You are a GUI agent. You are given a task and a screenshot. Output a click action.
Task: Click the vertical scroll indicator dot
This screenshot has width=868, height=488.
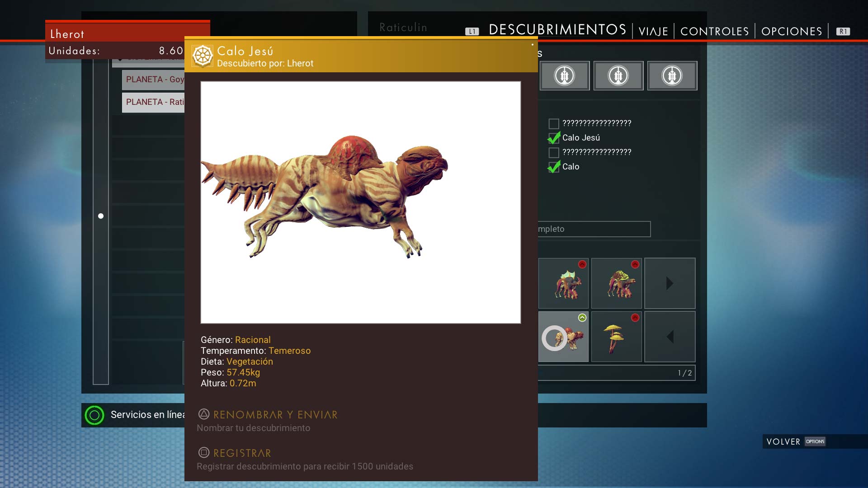coord(101,216)
